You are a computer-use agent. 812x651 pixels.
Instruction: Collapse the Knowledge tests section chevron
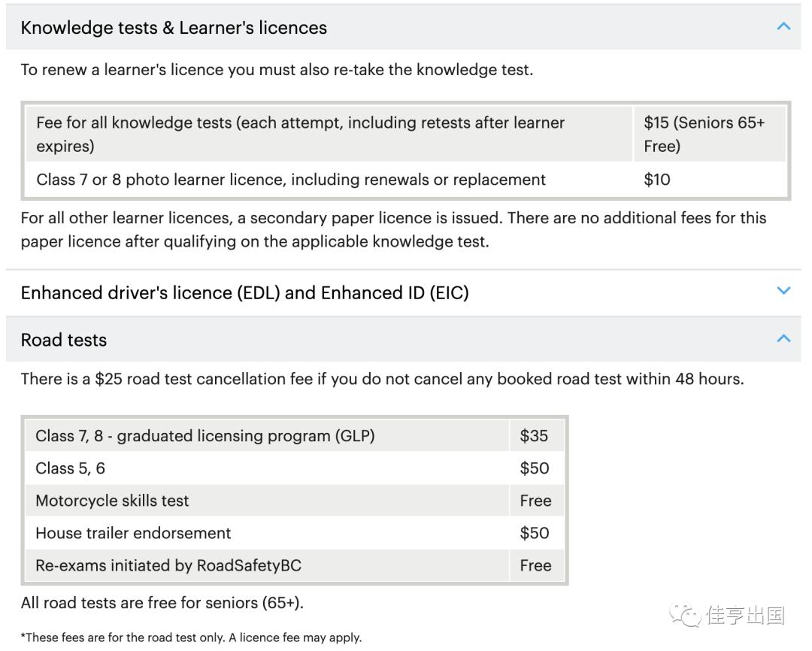[783, 27]
